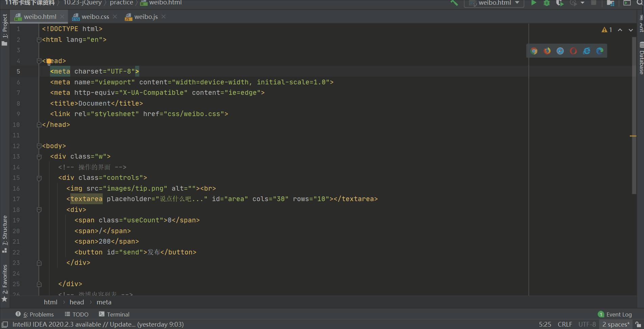Screen dimensions: 644x329
Task: Change the CRLF line separator setting
Action: [x=565, y=324]
